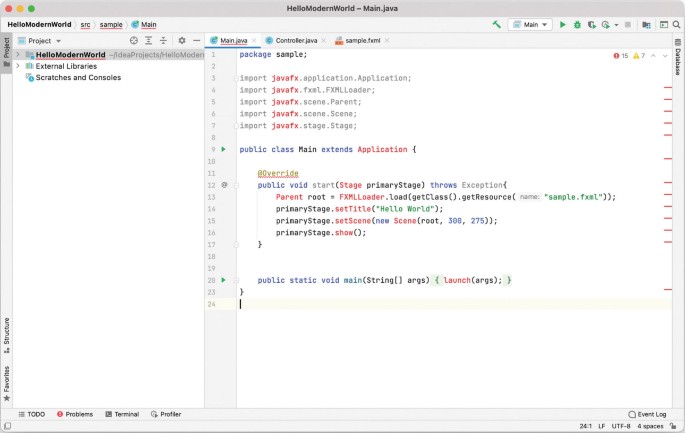Select opened file with the crosshair icon

click(134, 41)
